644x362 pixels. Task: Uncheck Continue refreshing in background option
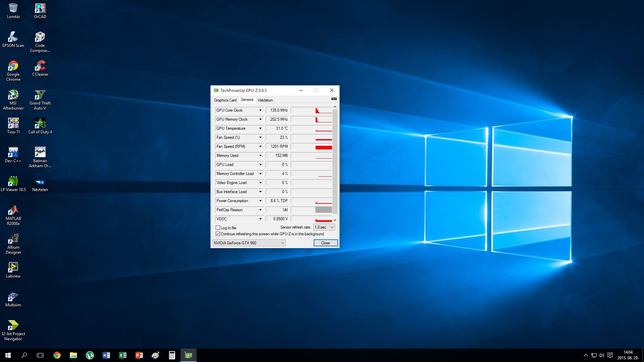(x=218, y=234)
